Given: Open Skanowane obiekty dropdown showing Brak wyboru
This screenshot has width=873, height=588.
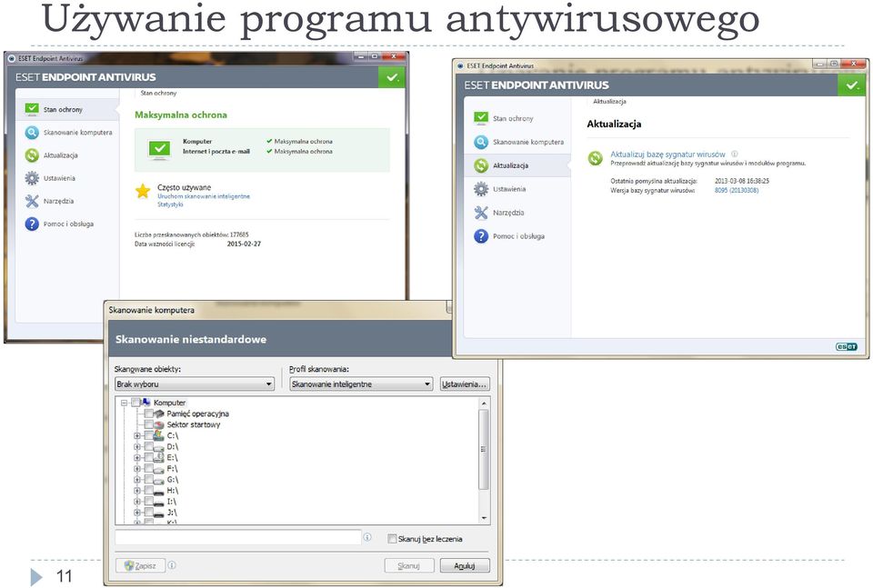Looking at the screenshot, I should [x=195, y=384].
